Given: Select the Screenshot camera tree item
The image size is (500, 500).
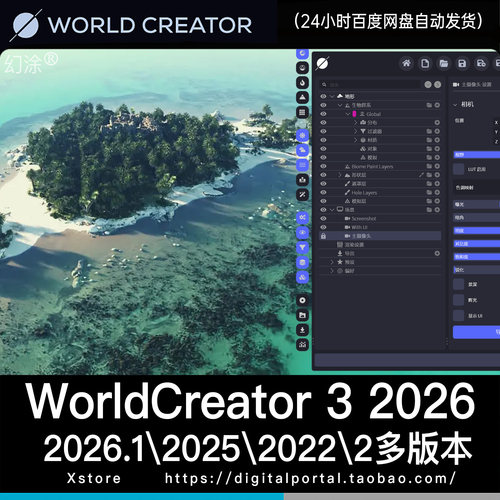Looking at the screenshot, I should click(360, 218).
